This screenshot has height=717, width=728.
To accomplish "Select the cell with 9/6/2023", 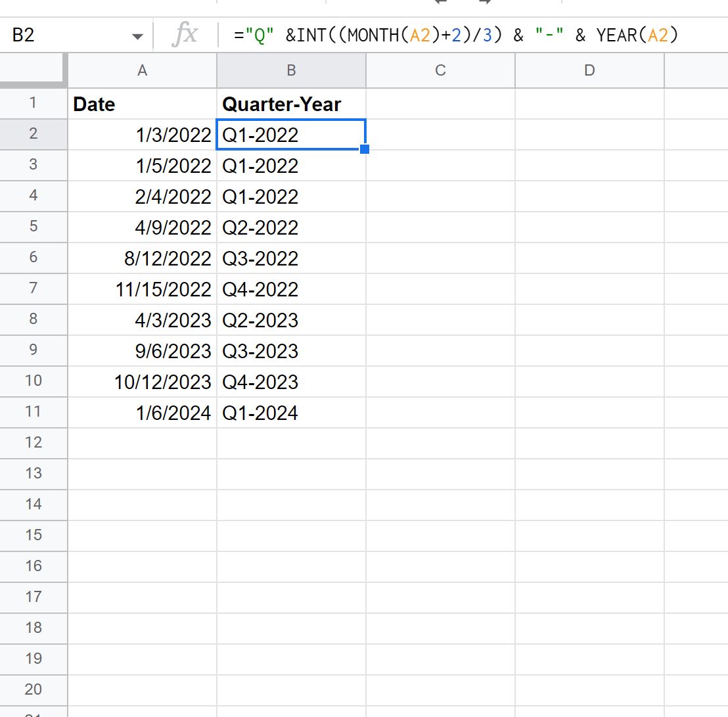I will (x=142, y=350).
